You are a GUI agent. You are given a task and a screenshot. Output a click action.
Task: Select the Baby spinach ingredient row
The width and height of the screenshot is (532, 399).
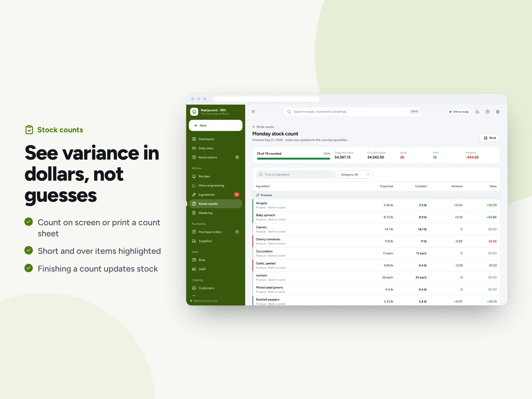click(x=376, y=217)
